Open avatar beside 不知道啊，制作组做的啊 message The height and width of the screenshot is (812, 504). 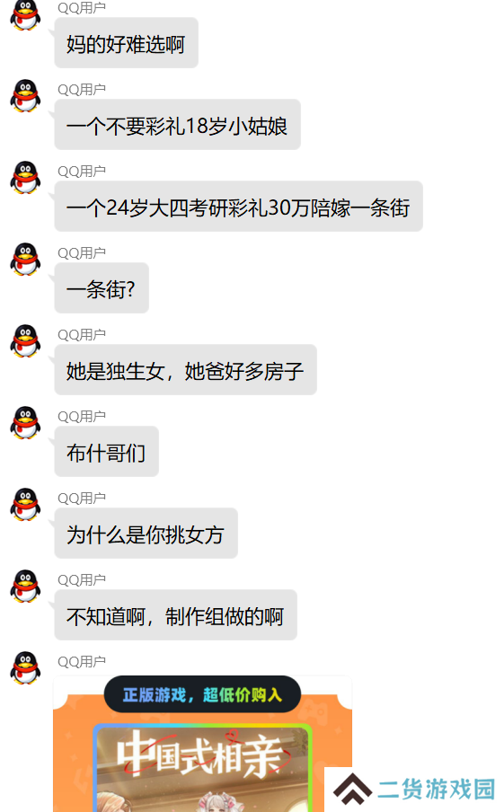pyautogui.click(x=25, y=587)
